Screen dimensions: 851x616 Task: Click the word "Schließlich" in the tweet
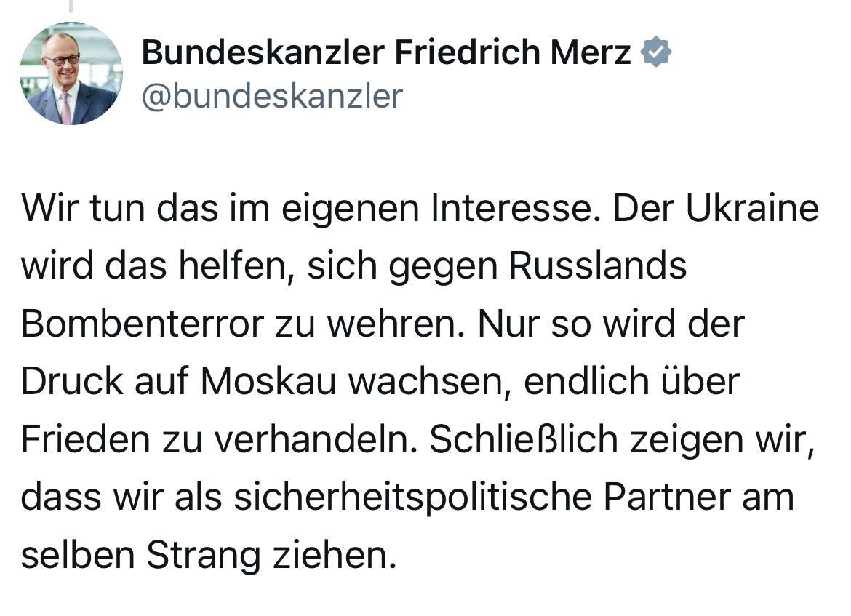click(x=524, y=439)
